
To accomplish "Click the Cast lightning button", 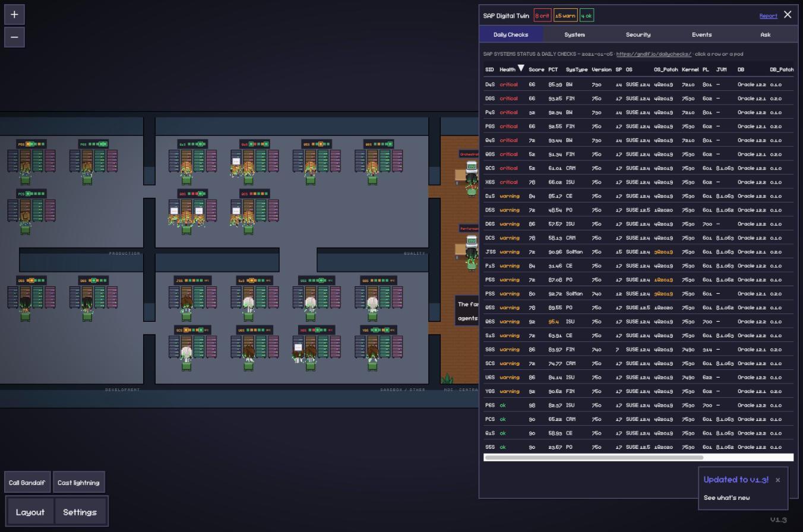I will tap(78, 483).
